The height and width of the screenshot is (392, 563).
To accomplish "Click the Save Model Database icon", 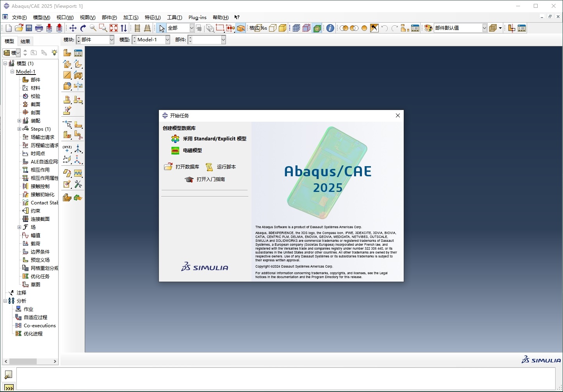I will coord(29,28).
